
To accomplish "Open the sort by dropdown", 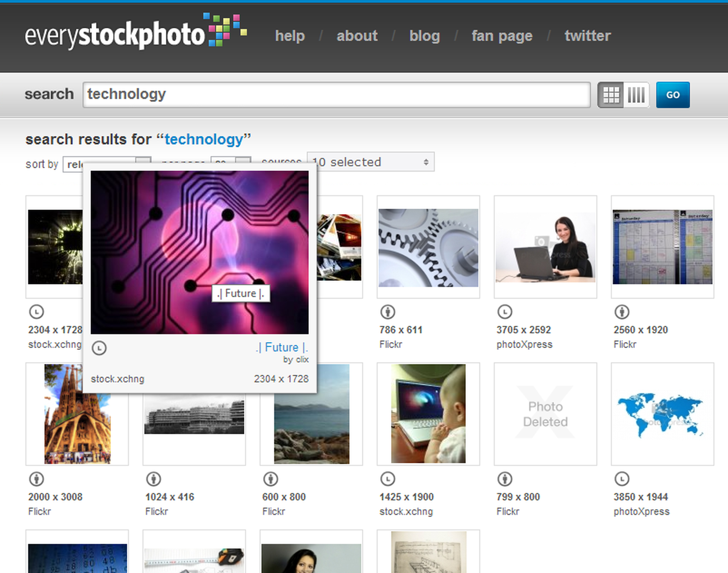I will pos(73,164).
